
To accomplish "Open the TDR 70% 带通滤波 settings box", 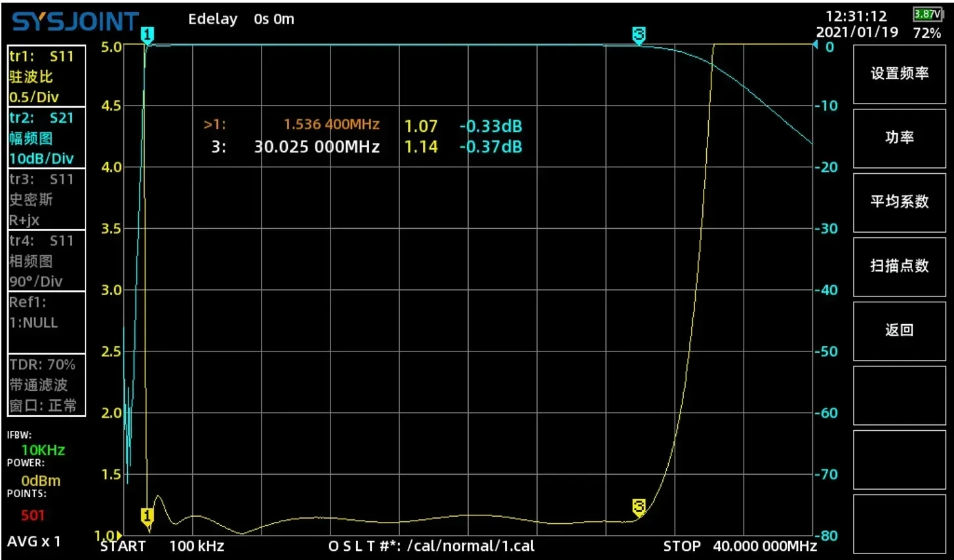I will click(x=47, y=385).
